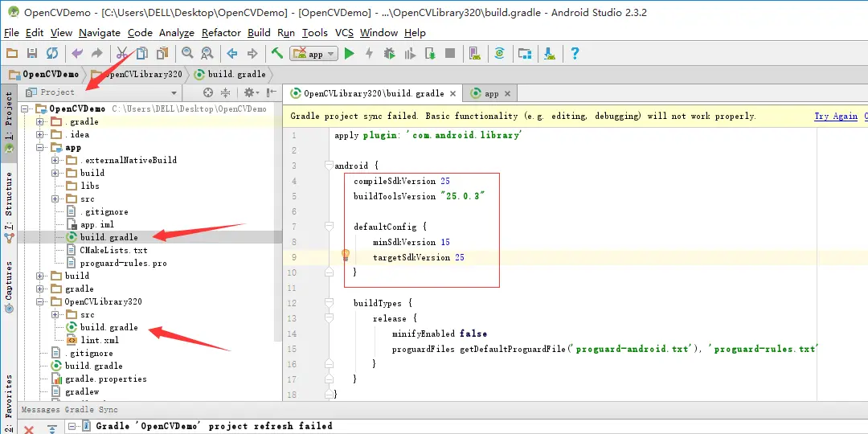Collapse the buildTypes fold marker at line 12

tap(330, 303)
